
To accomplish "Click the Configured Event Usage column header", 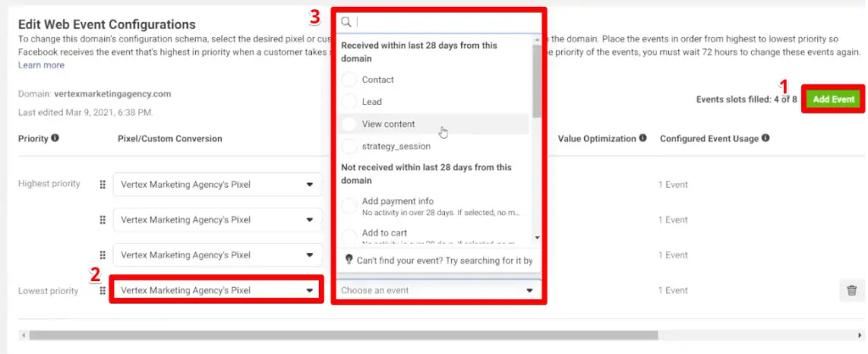I will click(709, 138).
